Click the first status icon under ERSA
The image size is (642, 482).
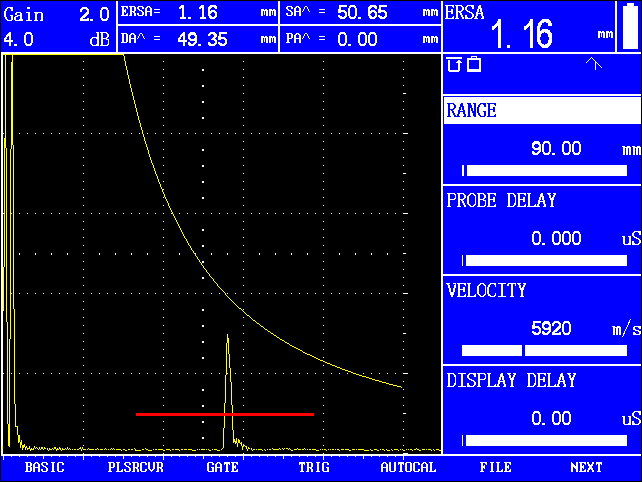click(454, 64)
